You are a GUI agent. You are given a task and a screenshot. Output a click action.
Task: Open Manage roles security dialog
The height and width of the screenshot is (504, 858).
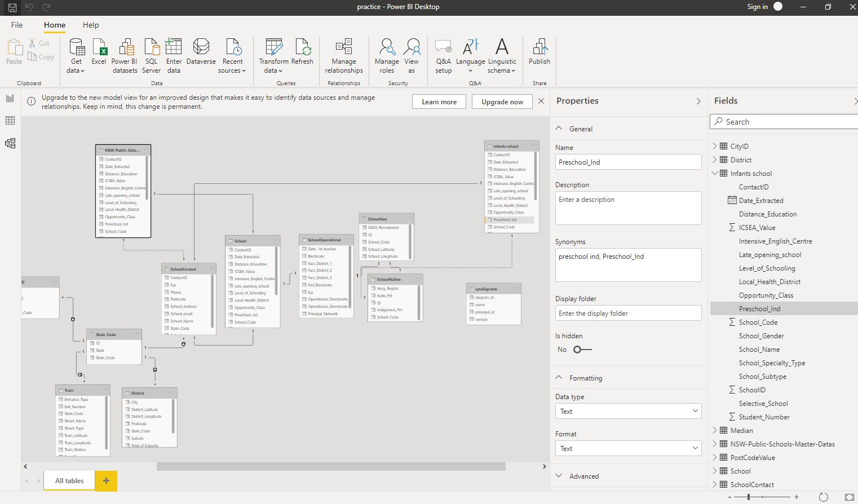[x=387, y=56]
